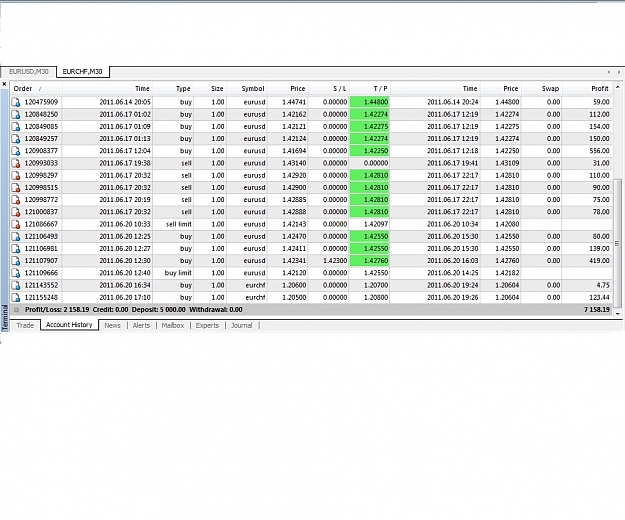The width and height of the screenshot is (625, 520).
Task: Open the Experts tab
Action: (x=207, y=326)
